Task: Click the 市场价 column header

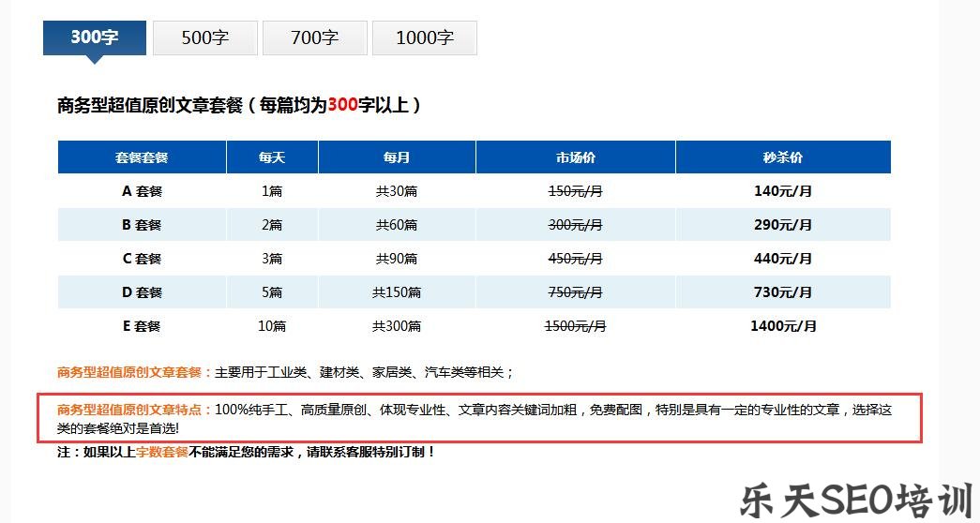Action: 575,157
